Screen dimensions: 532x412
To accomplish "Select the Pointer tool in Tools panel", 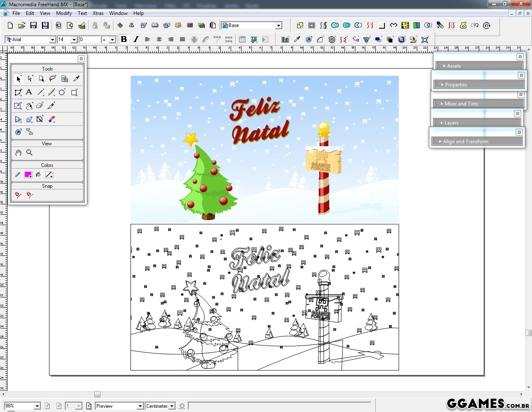I will [18, 79].
